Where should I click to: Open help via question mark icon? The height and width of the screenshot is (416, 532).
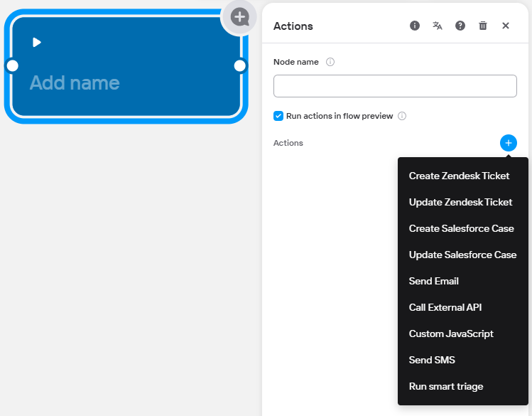click(x=460, y=26)
